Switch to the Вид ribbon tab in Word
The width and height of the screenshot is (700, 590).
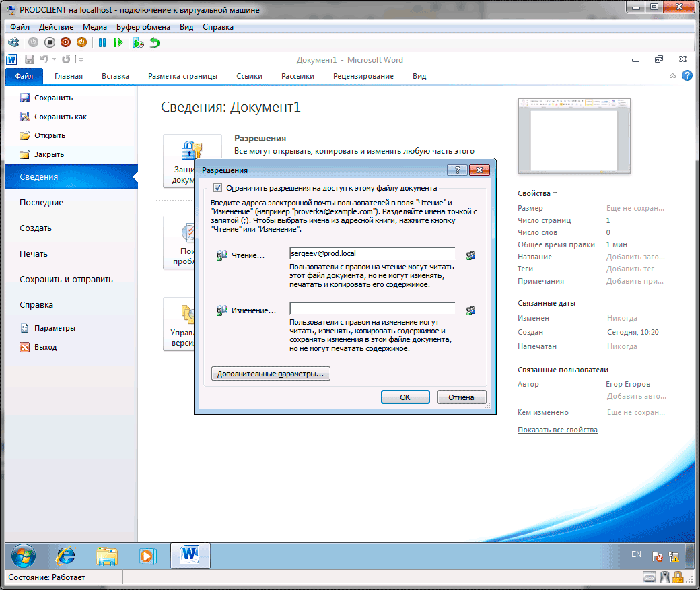coord(419,76)
